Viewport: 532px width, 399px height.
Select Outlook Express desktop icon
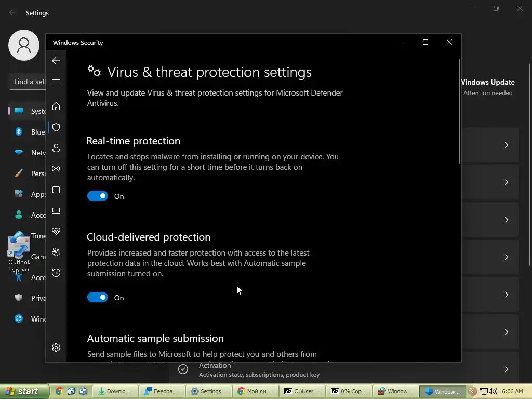click(19, 253)
